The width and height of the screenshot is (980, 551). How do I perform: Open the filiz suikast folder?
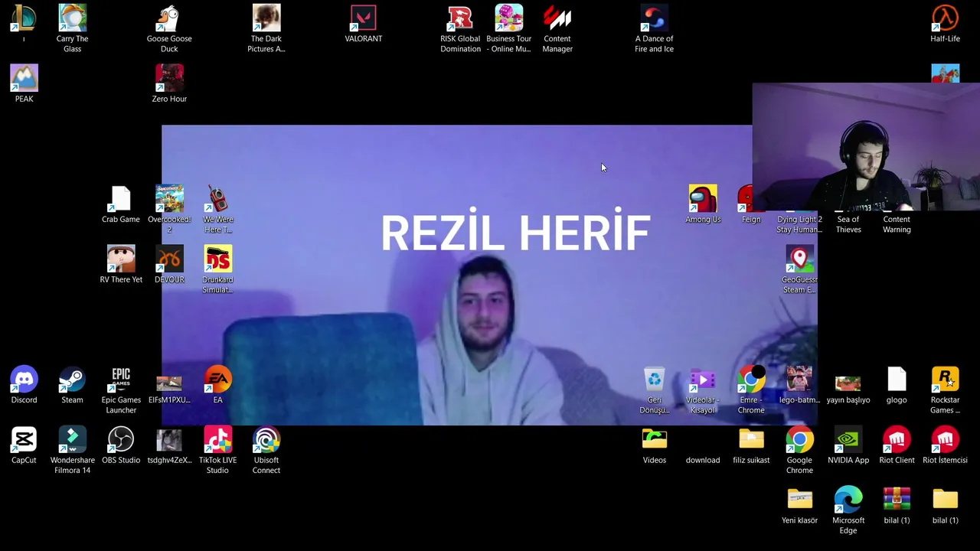coord(751,440)
